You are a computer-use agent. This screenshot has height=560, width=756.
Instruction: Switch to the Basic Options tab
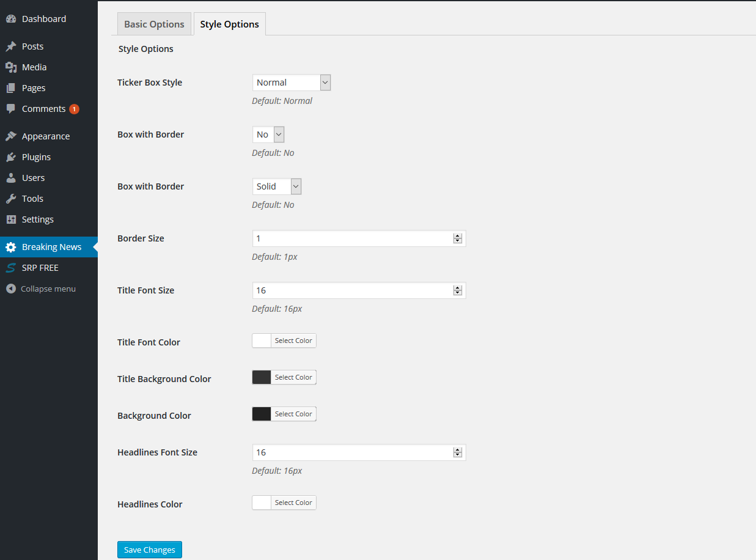tap(154, 24)
